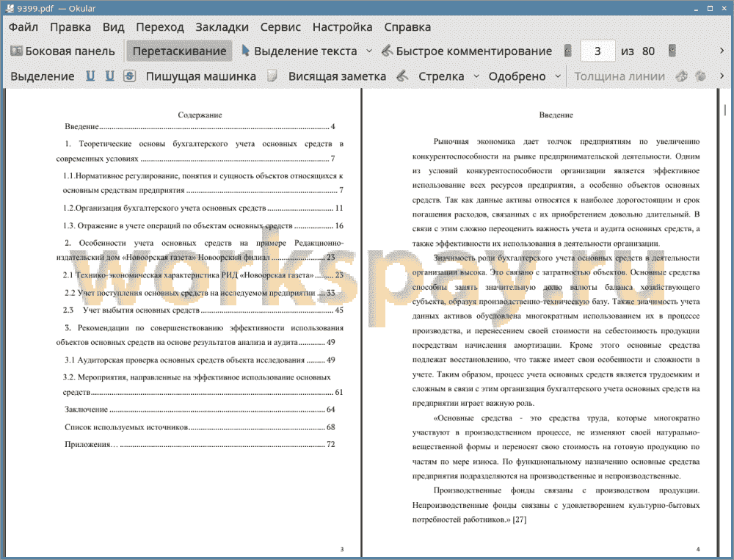Select the strikeout S annotation icon
This screenshot has width=734, height=560.
point(130,76)
